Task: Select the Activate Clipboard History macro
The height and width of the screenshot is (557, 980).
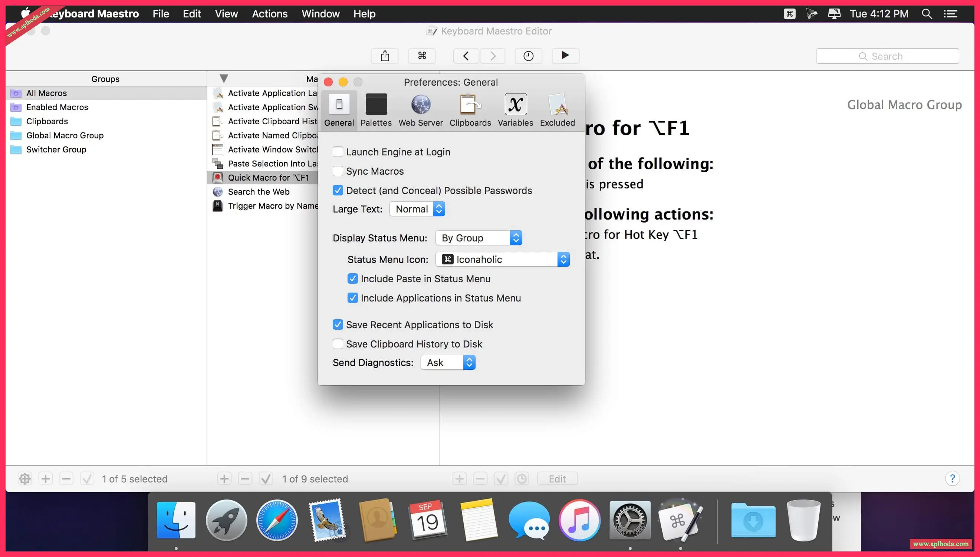Action: [x=263, y=121]
